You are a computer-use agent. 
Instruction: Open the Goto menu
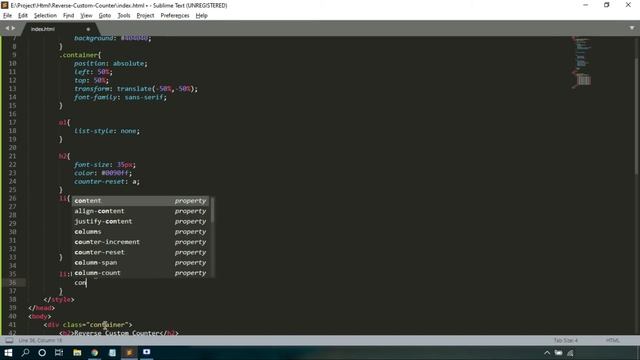click(105, 16)
